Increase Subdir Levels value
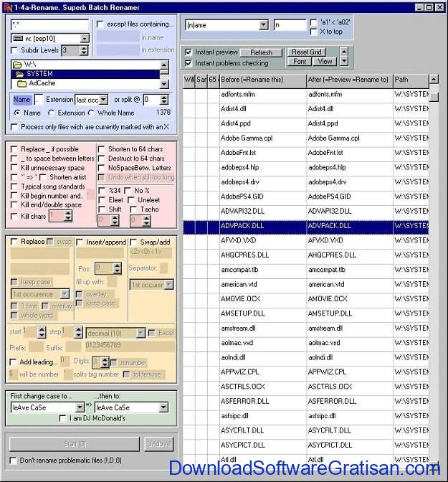 coord(84,48)
